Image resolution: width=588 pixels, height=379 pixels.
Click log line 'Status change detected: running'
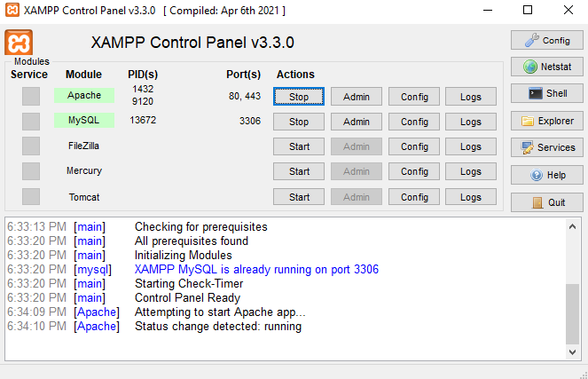218,327
